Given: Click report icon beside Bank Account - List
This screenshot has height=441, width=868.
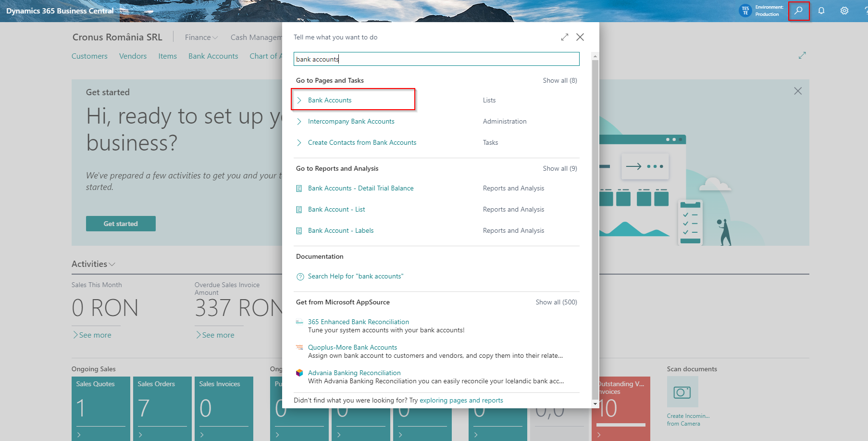Looking at the screenshot, I should pyautogui.click(x=299, y=210).
